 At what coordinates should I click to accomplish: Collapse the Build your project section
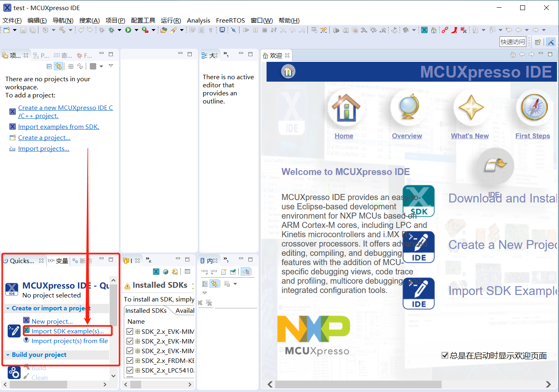pos(8,355)
